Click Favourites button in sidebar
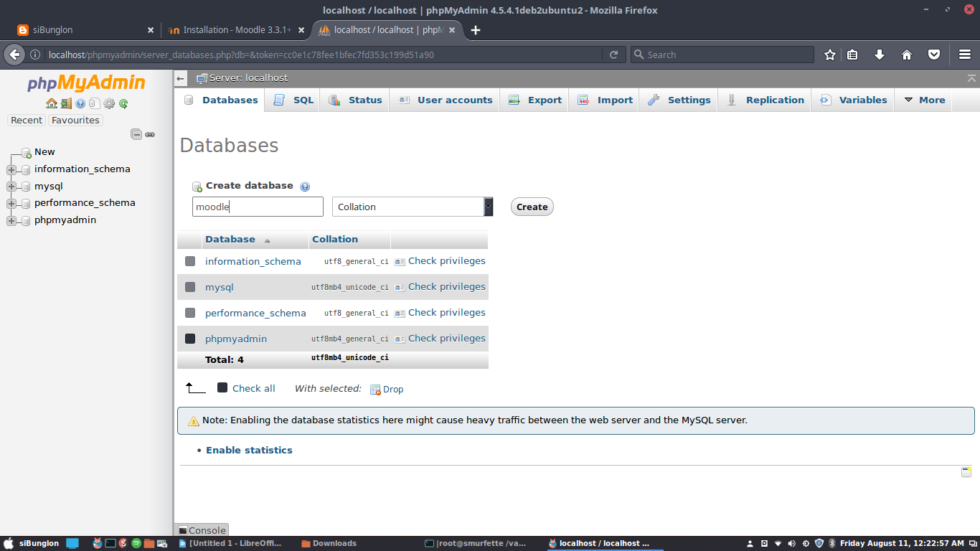The width and height of the screenshot is (980, 551). point(75,121)
